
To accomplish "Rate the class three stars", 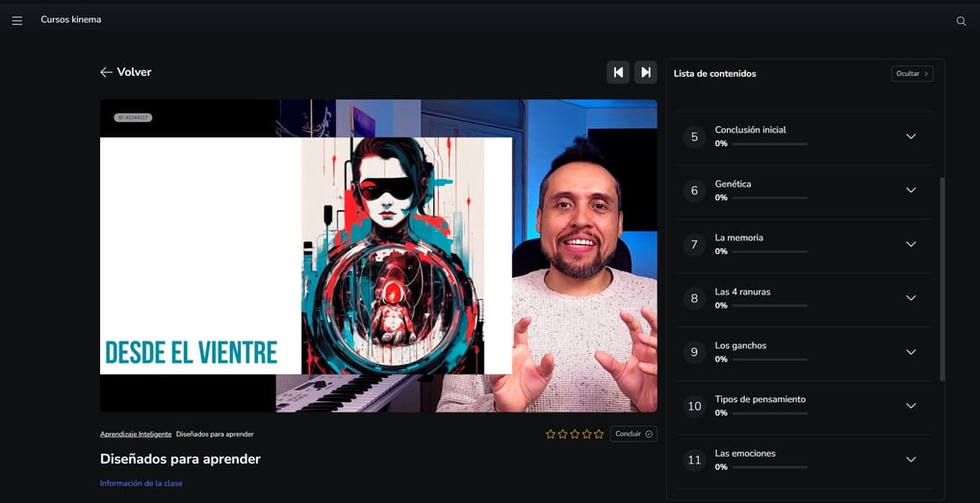I will point(575,434).
